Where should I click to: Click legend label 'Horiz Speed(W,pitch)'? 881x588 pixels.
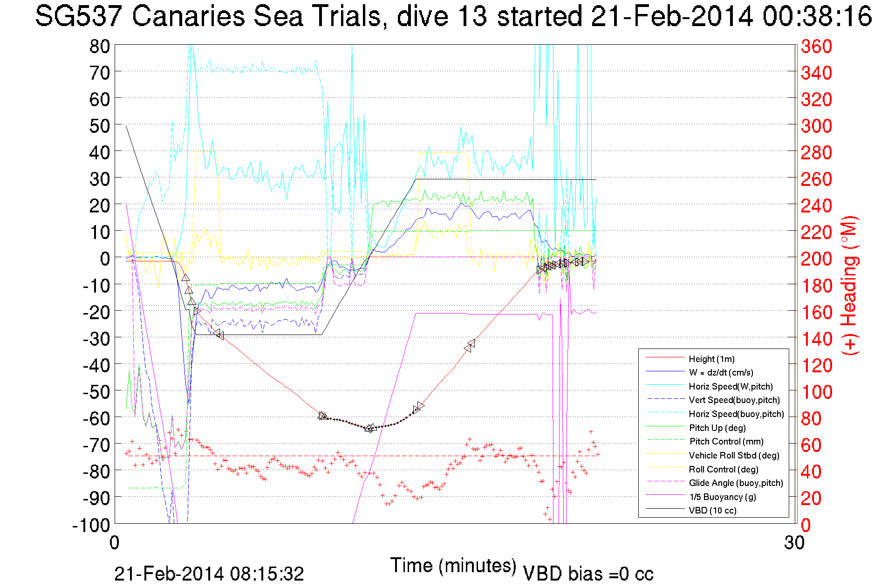[x=731, y=386]
